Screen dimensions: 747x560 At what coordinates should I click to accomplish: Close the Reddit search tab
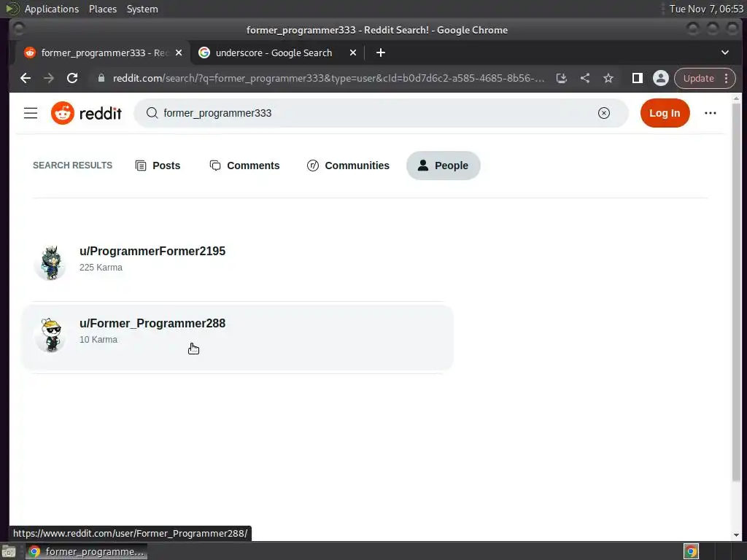pyautogui.click(x=179, y=52)
